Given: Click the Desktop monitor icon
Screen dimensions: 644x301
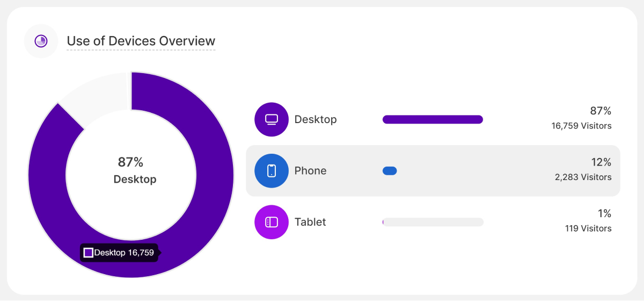Looking at the screenshot, I should [x=272, y=119].
